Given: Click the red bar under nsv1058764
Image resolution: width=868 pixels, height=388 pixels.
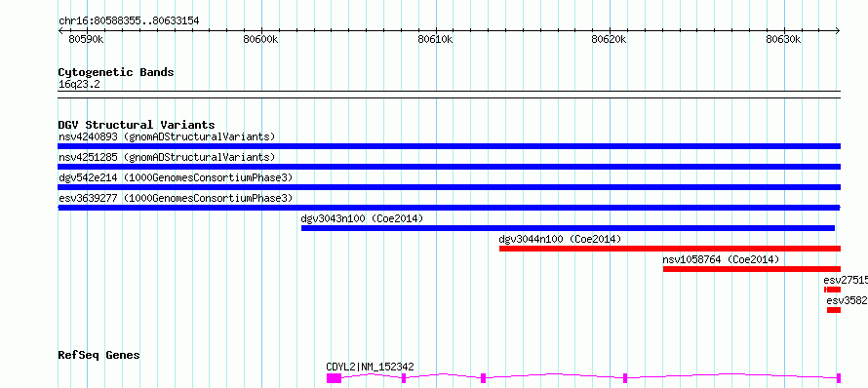Looking at the screenshot, I should pos(752,269).
